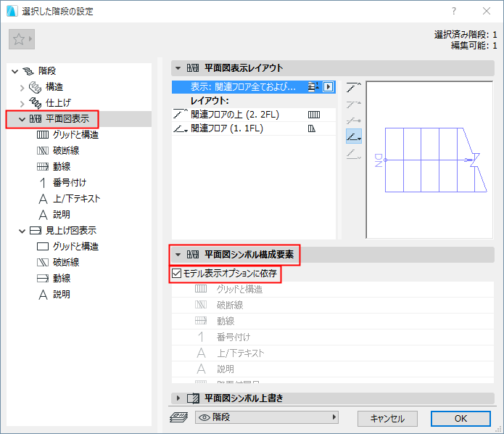Open the 階段 layer dropdown
This screenshot has width=504, height=434.
[266, 417]
